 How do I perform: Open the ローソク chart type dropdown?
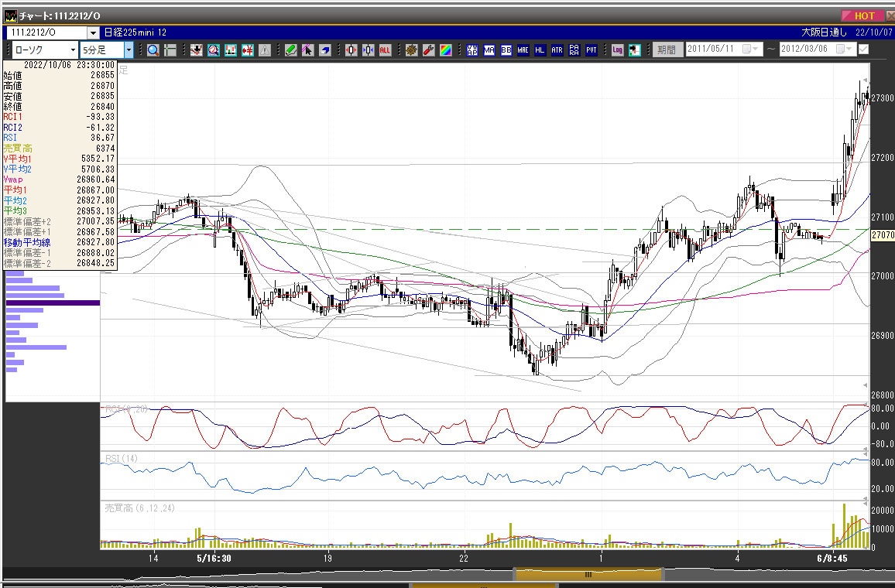coord(73,50)
